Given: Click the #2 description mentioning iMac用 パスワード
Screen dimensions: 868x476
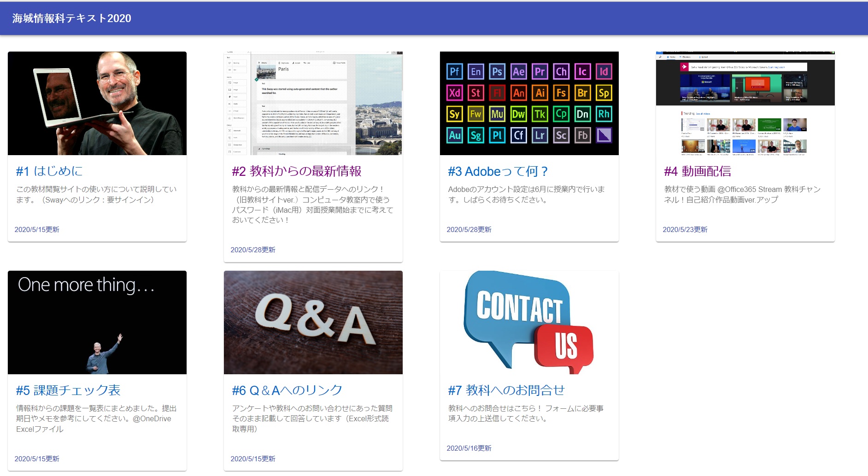Looking at the screenshot, I should click(x=312, y=204).
